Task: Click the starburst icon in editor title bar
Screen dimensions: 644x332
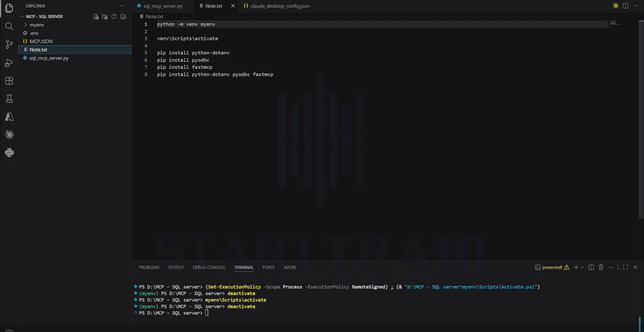Action: tap(615, 6)
